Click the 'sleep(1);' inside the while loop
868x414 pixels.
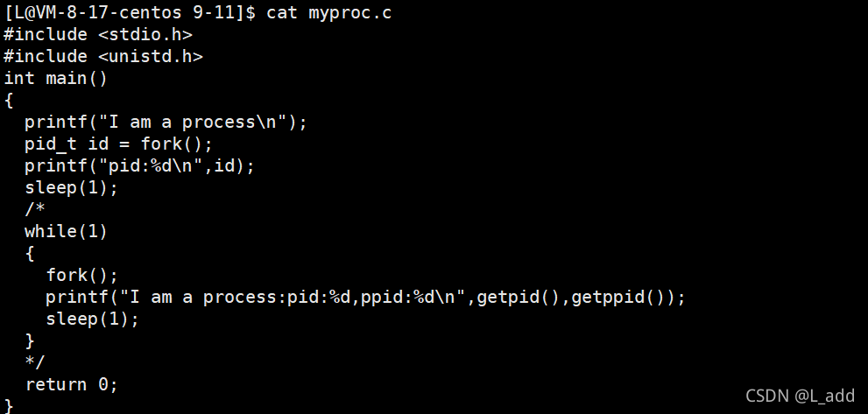(93, 319)
